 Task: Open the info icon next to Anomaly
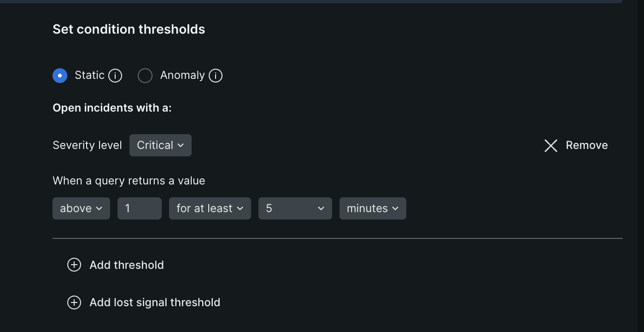[x=216, y=76]
